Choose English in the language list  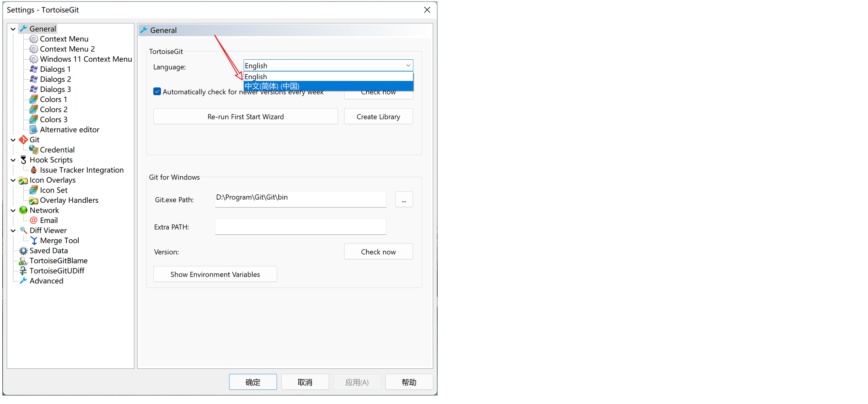coord(328,77)
